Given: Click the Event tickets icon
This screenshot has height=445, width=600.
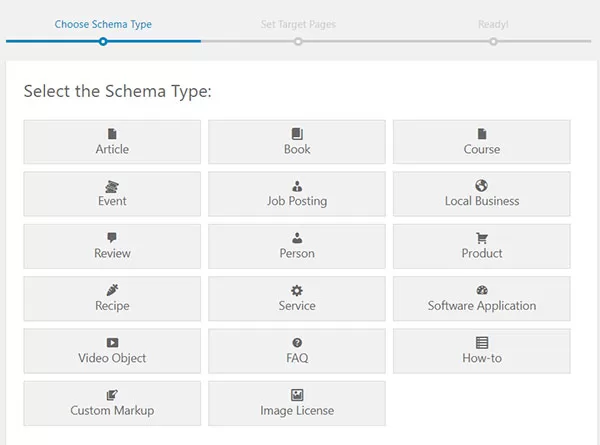Looking at the screenshot, I should click(112, 186).
